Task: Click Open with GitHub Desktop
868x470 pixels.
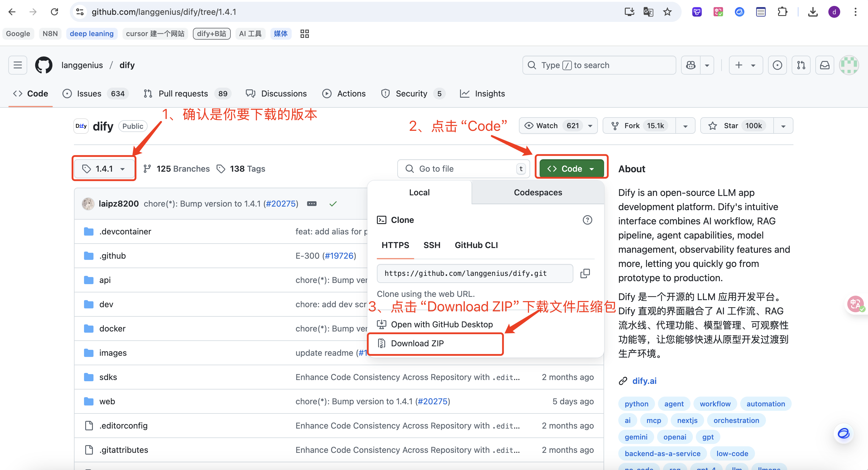Action: [x=441, y=325]
